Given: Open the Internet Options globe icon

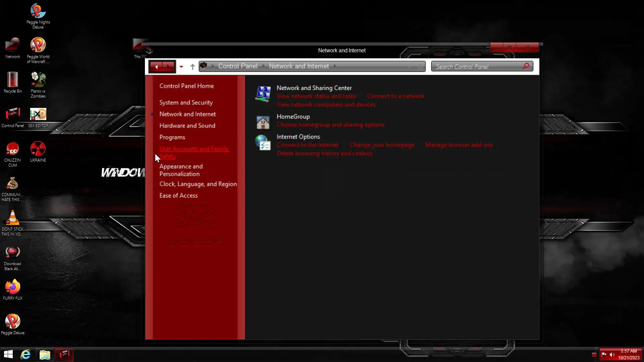Looking at the screenshot, I should point(263,142).
